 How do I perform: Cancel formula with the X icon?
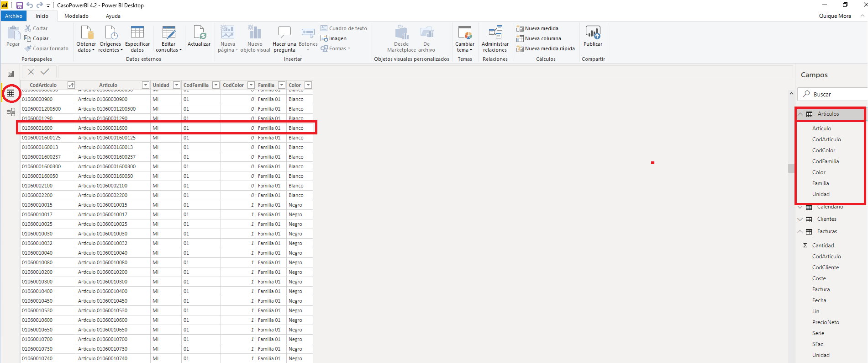31,71
